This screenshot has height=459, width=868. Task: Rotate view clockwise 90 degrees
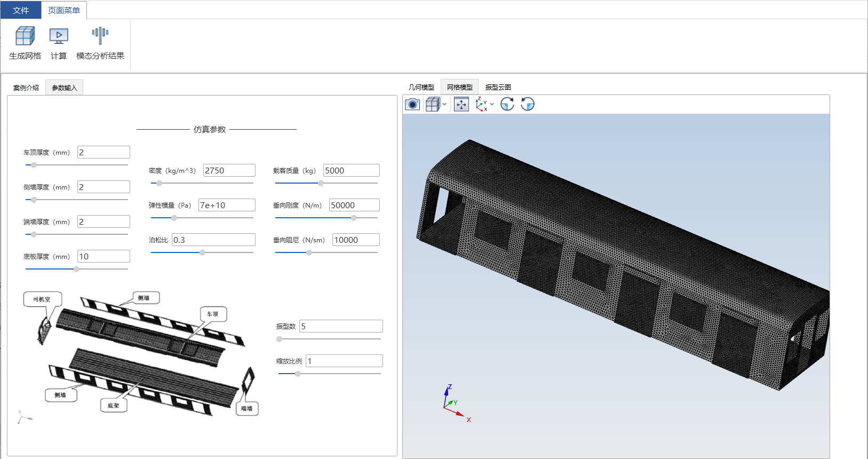point(507,104)
